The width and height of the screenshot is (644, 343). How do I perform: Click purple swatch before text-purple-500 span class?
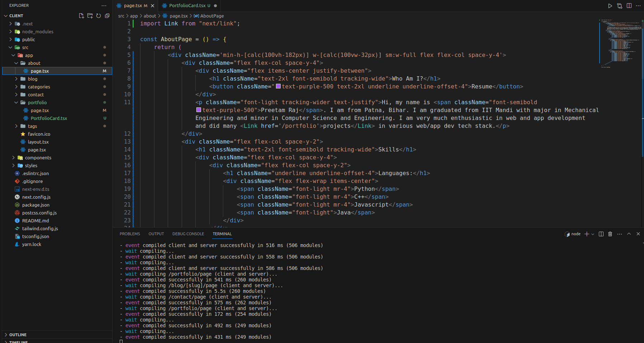(x=199, y=110)
